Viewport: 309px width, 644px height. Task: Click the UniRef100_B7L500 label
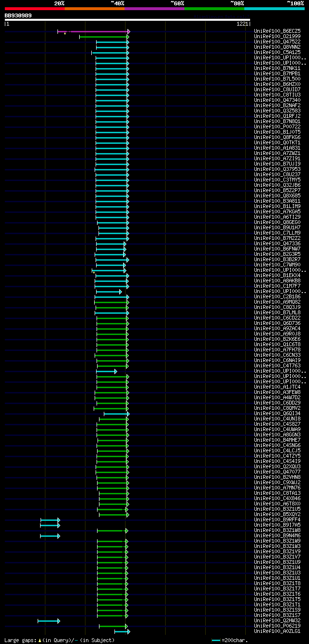pyautogui.click(x=278, y=79)
